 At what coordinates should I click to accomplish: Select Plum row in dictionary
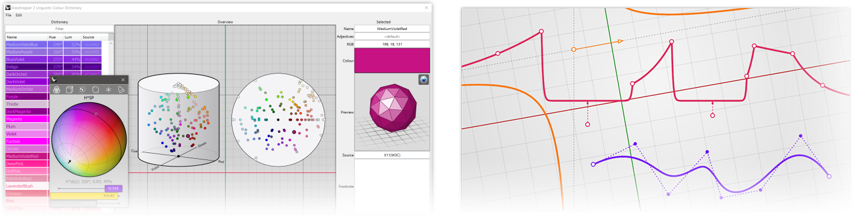[28, 126]
